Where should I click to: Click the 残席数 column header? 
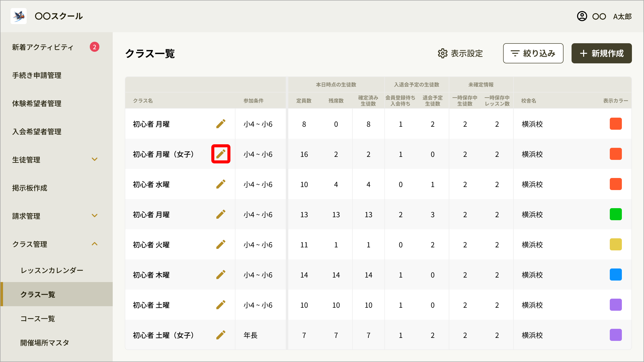[x=336, y=101]
